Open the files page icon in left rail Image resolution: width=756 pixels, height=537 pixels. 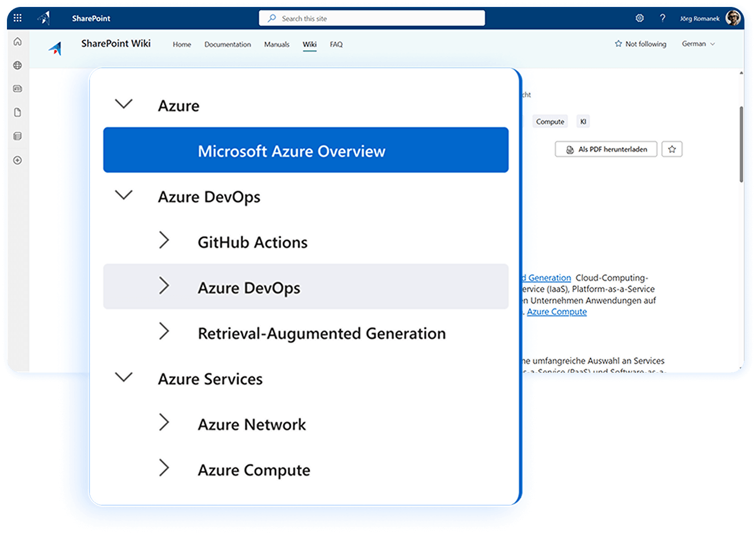17,112
